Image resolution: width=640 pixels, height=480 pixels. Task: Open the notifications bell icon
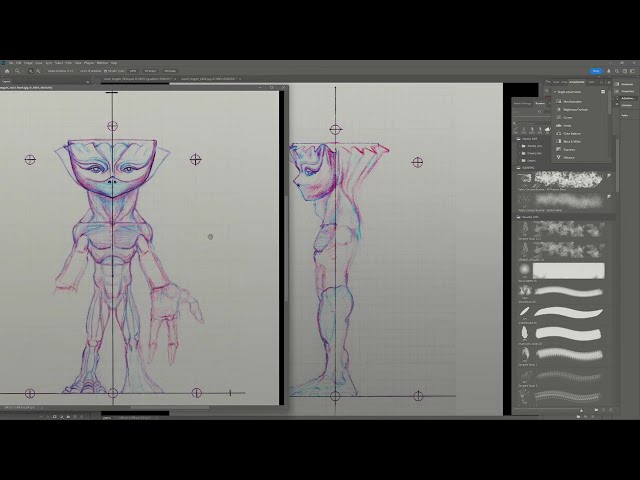(x=609, y=71)
